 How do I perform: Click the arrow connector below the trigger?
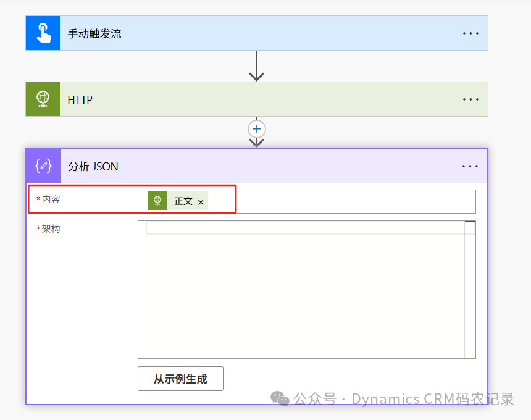pyautogui.click(x=256, y=65)
